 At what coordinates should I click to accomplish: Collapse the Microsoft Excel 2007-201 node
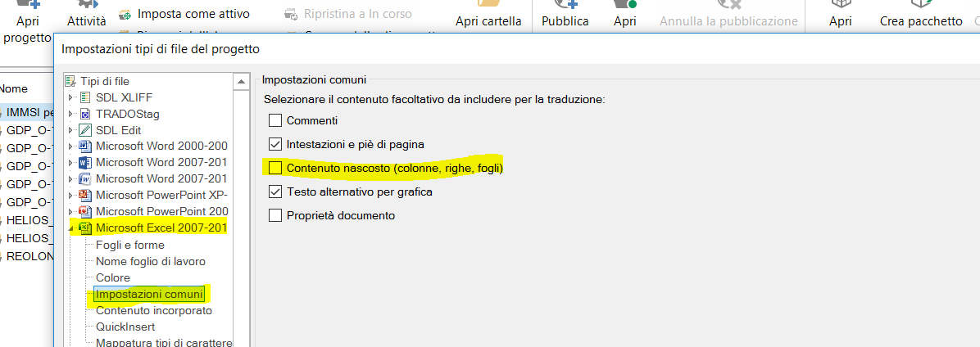tap(70, 228)
